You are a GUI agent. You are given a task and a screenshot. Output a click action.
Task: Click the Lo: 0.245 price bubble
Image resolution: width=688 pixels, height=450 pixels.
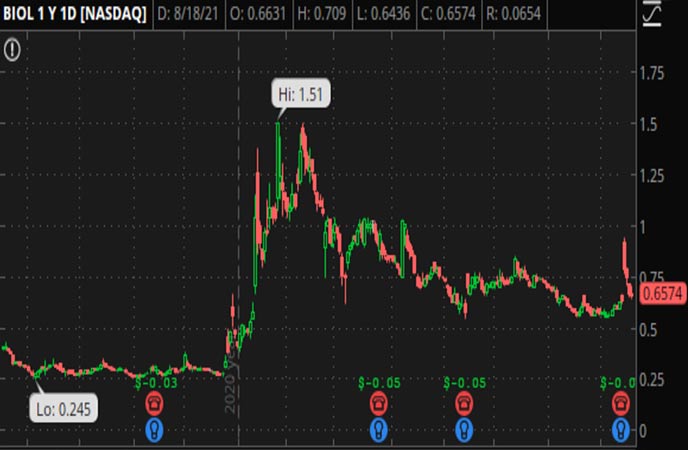pyautogui.click(x=64, y=409)
